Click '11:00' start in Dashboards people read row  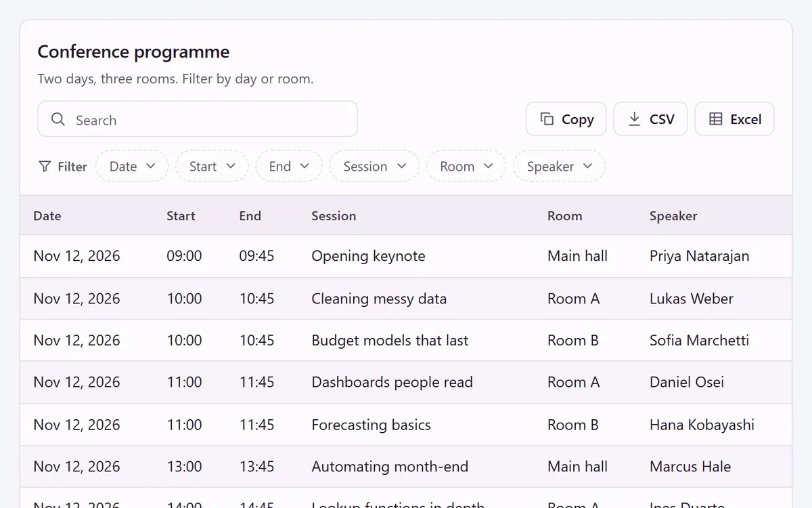tap(184, 382)
